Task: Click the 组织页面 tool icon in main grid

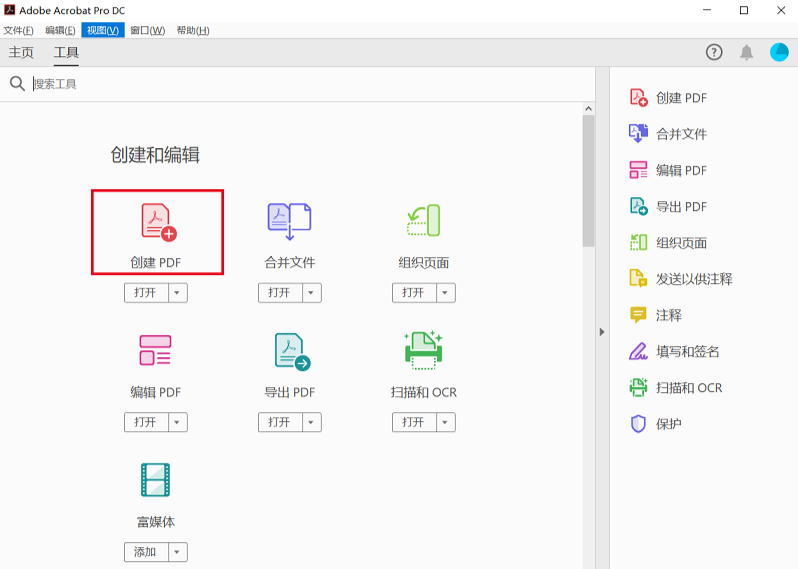Action: (423, 220)
